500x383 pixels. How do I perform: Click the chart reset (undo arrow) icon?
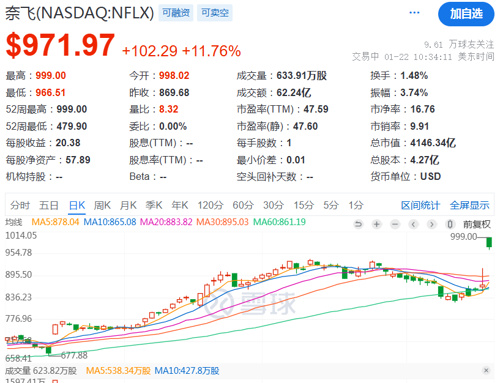(x=358, y=224)
